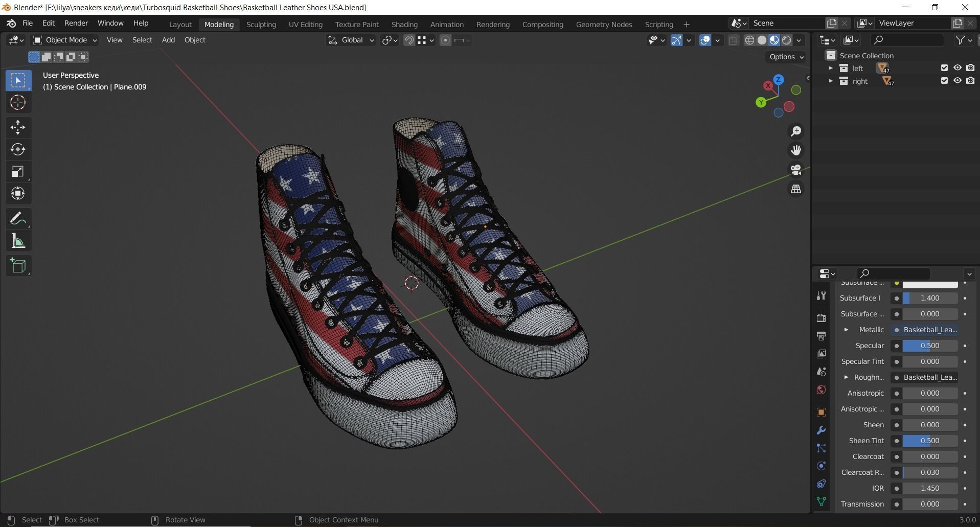The width and height of the screenshot is (980, 527).
Task: Toggle viewport gizmos display
Action: [x=676, y=40]
